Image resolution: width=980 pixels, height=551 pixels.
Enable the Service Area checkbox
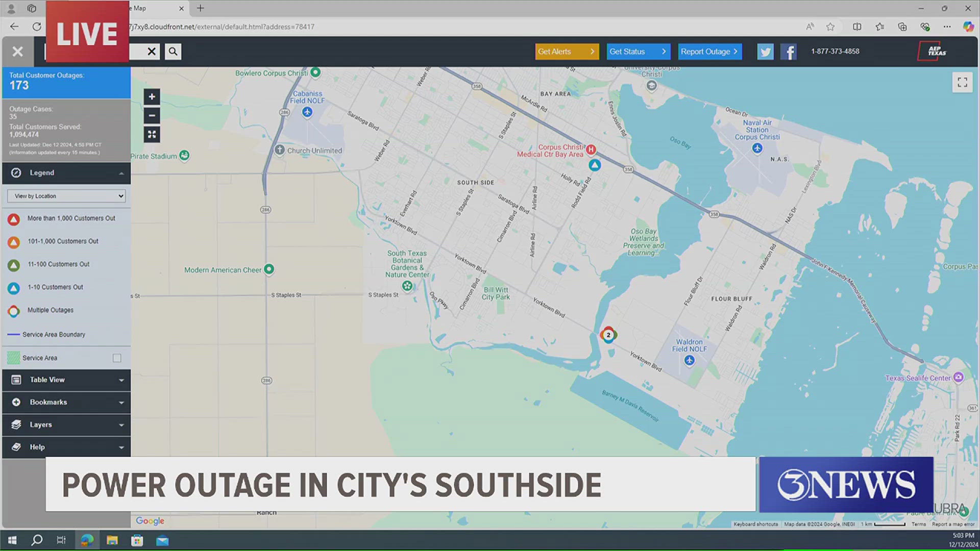pyautogui.click(x=117, y=358)
